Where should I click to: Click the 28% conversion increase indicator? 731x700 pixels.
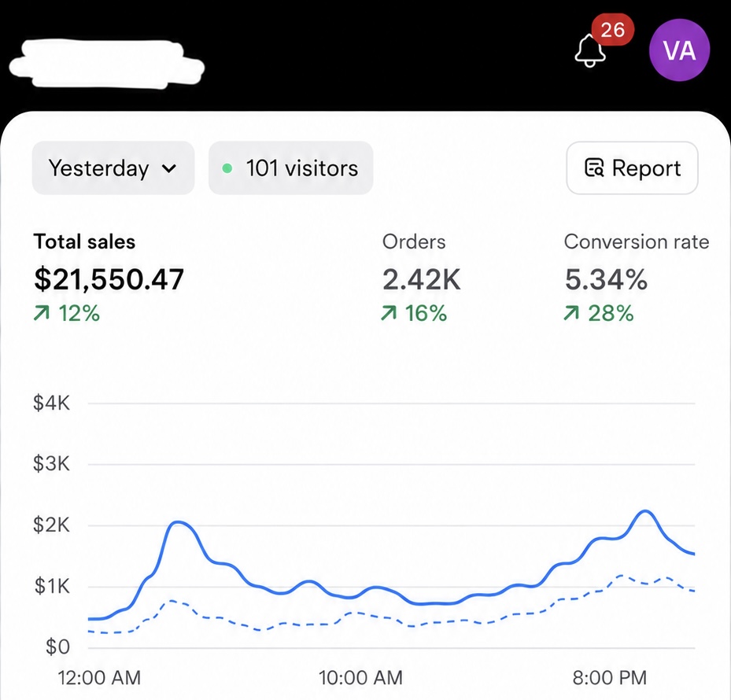[599, 313]
